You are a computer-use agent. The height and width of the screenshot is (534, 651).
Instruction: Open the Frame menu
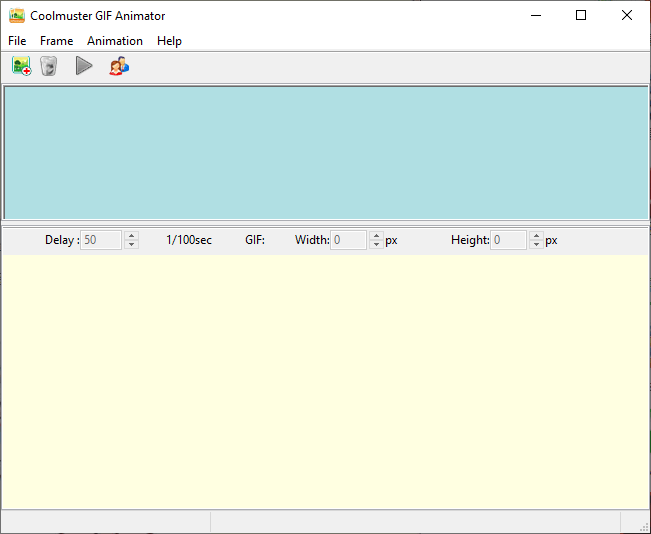[56, 41]
